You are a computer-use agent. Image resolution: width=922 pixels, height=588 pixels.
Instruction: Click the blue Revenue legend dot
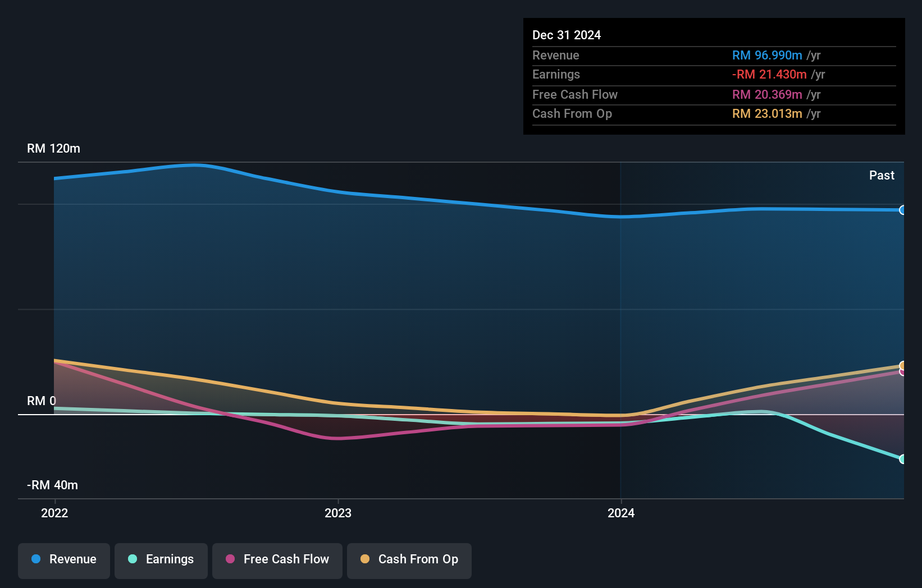tap(35, 559)
